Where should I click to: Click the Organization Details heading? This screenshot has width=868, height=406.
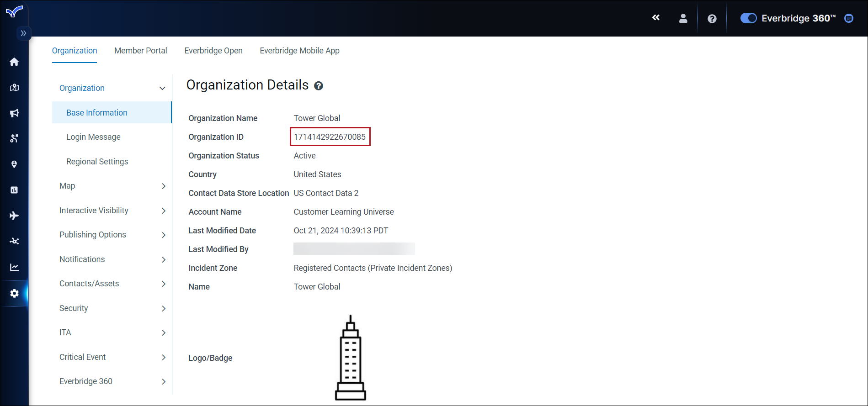248,85
